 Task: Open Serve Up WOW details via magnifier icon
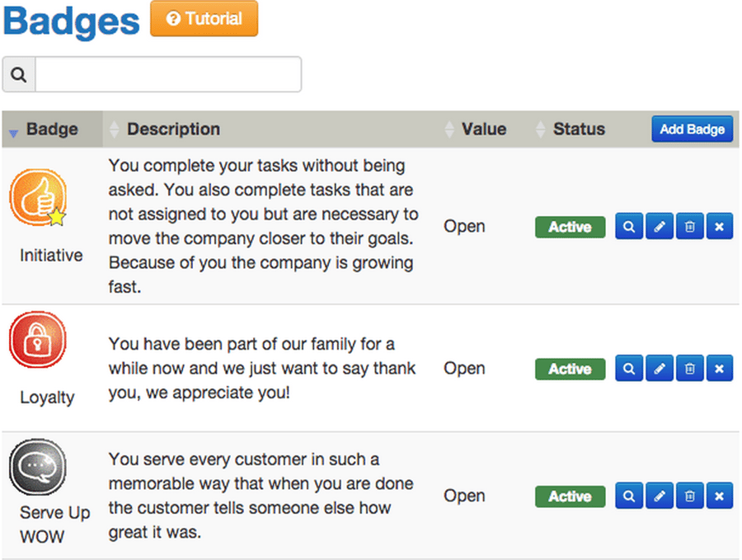629,496
